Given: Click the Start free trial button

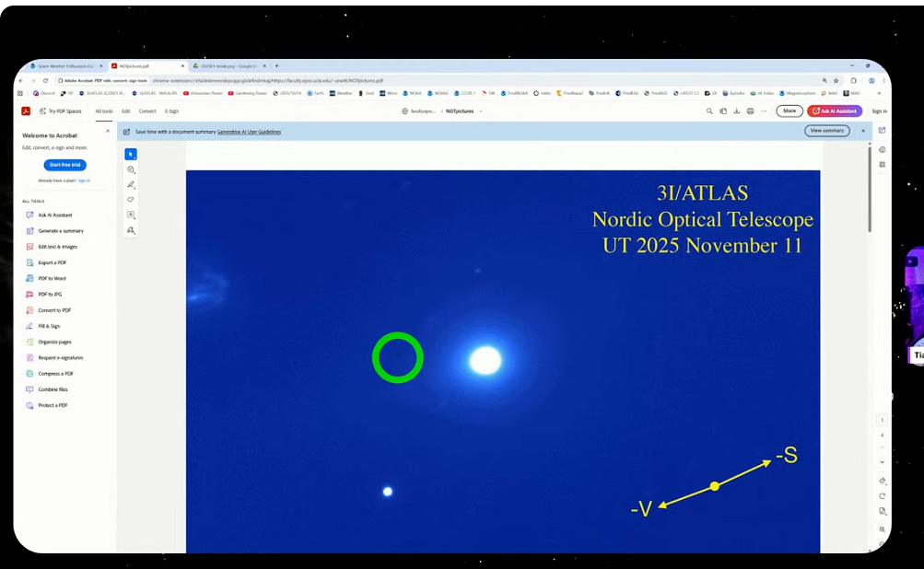Looking at the screenshot, I should (64, 165).
